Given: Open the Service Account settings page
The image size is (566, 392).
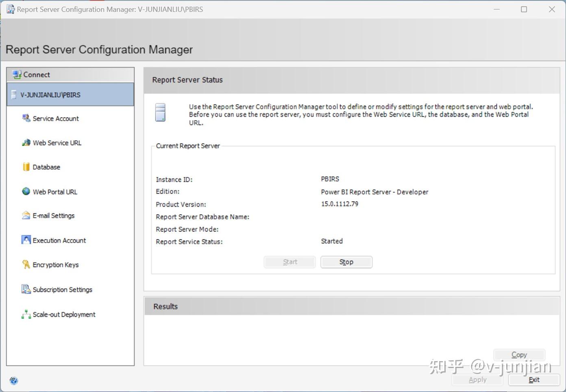Looking at the screenshot, I should [56, 118].
